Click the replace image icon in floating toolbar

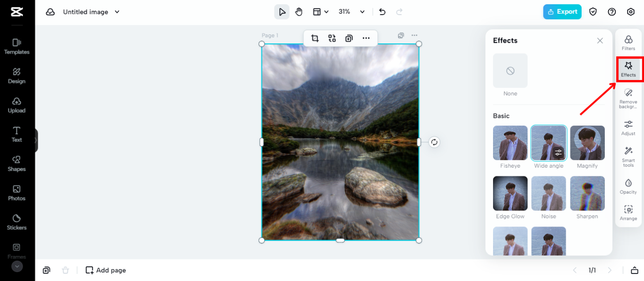click(332, 38)
